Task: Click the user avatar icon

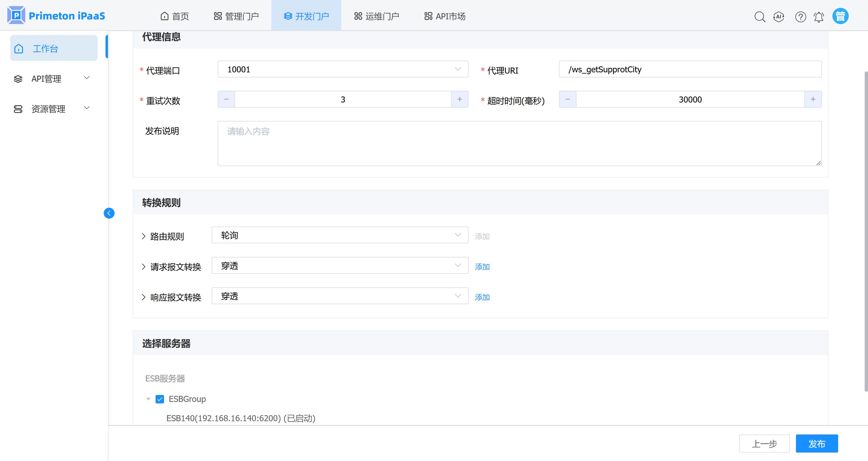Action: click(840, 16)
